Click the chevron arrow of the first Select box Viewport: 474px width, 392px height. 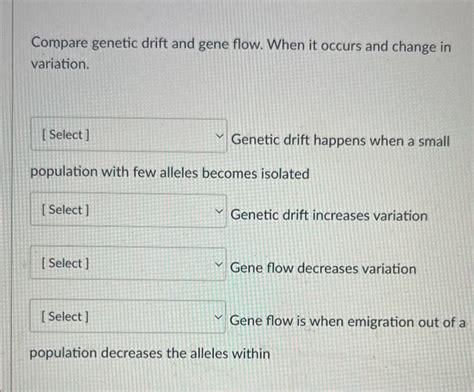(x=219, y=136)
